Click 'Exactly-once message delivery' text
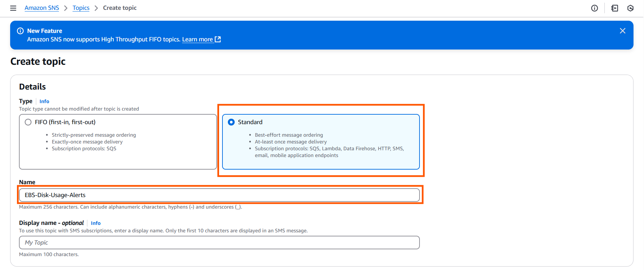Viewport: 644px width, 270px height. click(87, 142)
